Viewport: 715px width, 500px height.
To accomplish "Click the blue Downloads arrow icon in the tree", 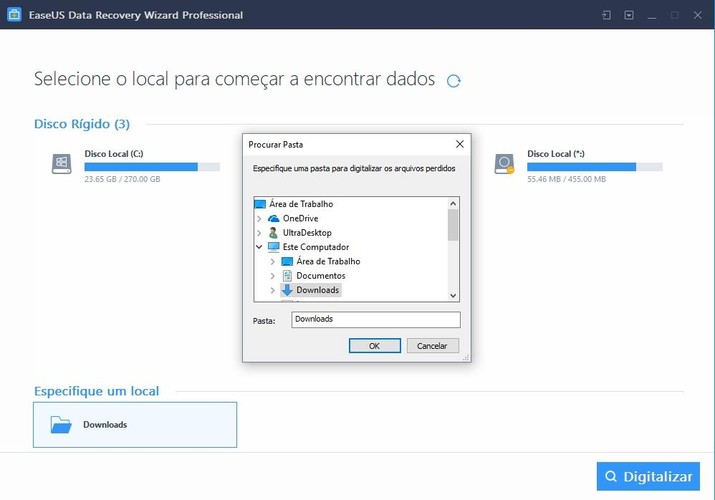I will point(287,290).
